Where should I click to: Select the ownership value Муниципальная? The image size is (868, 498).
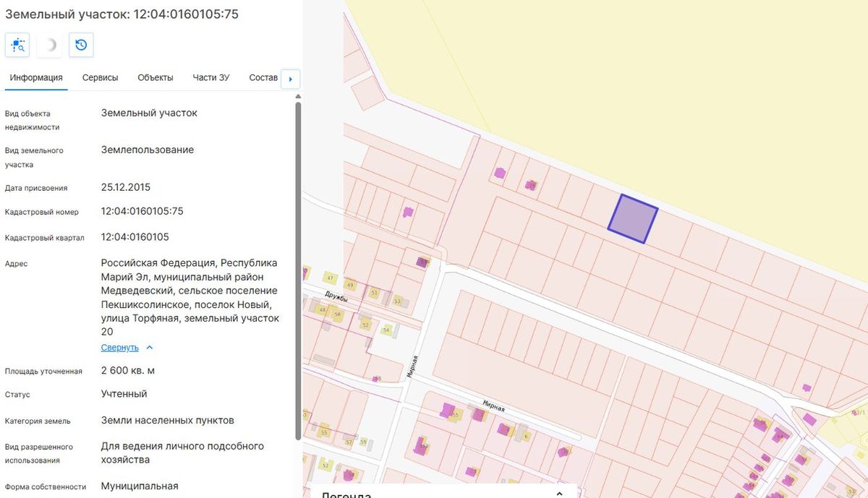(140, 486)
